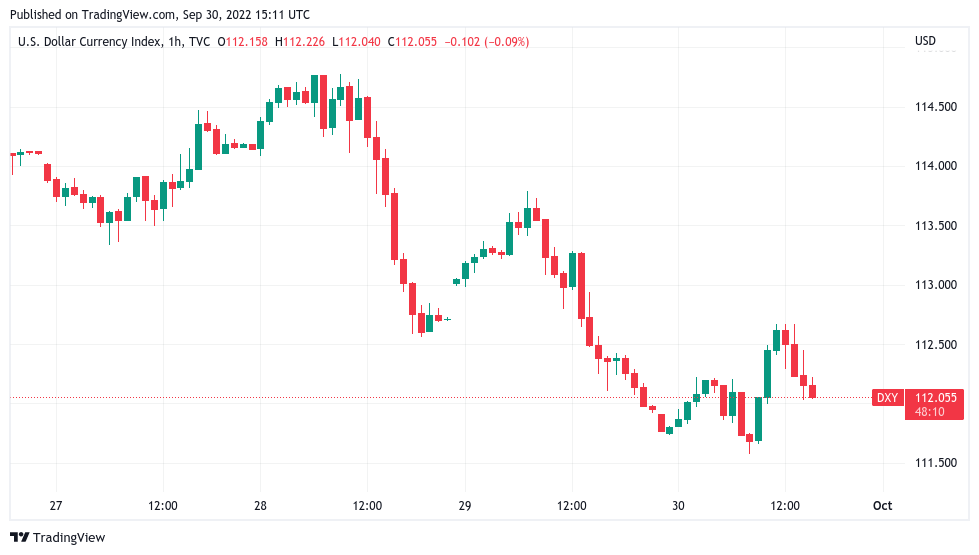Open the USD currency selector above the price axis
Image resolution: width=979 pixels, height=555 pixels.
click(925, 41)
